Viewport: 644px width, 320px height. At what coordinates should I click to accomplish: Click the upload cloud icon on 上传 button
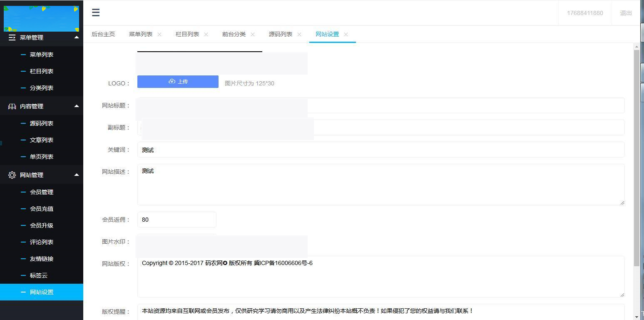tap(171, 81)
